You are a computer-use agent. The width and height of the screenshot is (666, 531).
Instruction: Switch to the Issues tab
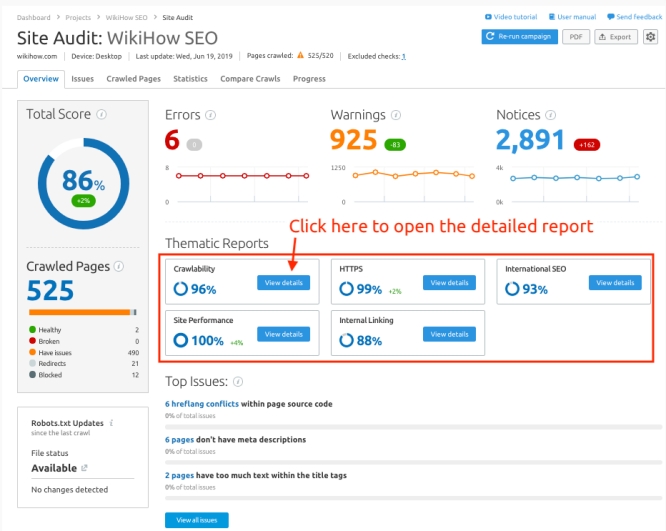tap(83, 79)
